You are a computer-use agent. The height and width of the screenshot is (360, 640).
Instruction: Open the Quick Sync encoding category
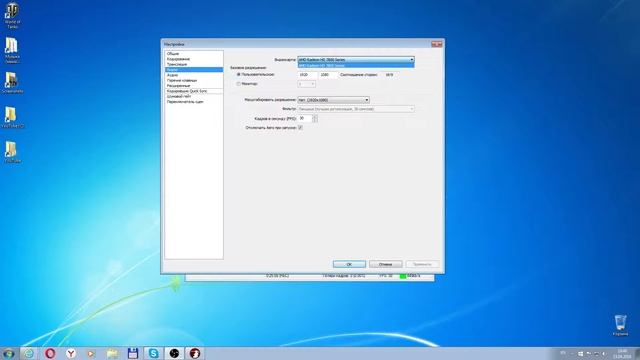coord(194,91)
